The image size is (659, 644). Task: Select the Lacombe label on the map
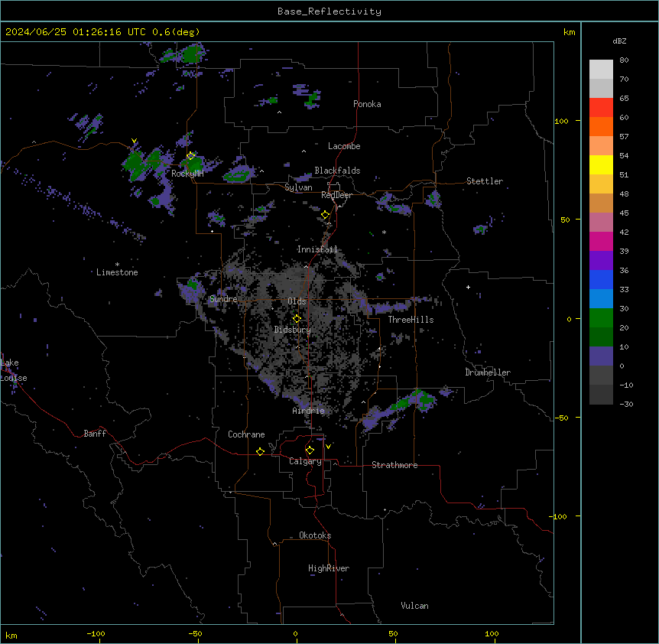tap(344, 146)
